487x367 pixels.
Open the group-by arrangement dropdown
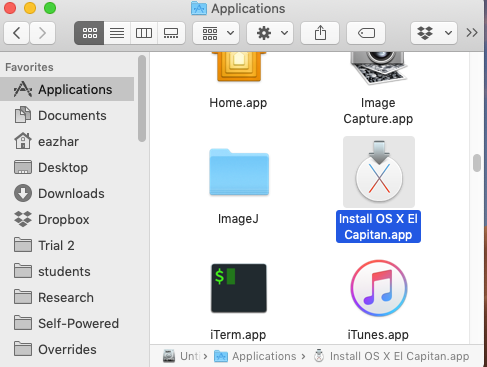coord(216,33)
